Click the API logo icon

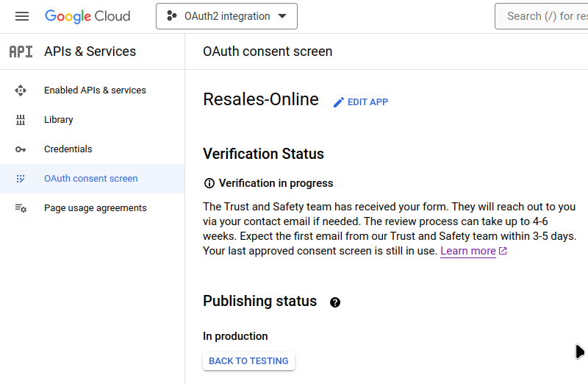tap(21, 51)
